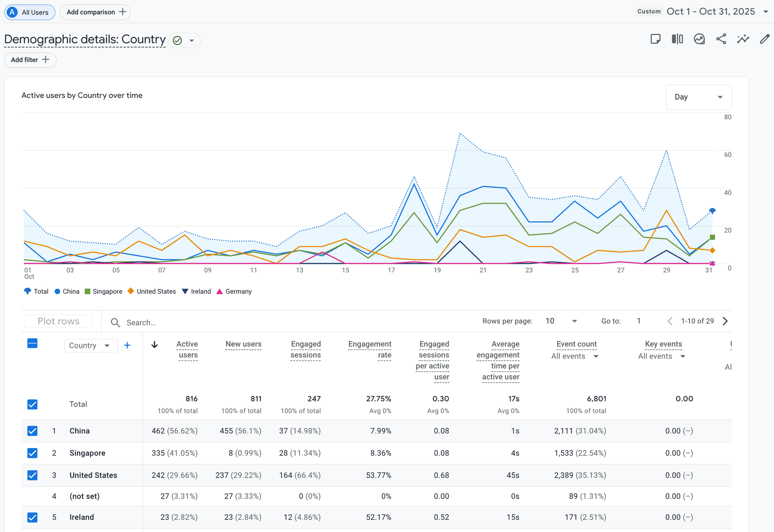Open the Day granularity dropdown
The image size is (774, 532).
698,97
